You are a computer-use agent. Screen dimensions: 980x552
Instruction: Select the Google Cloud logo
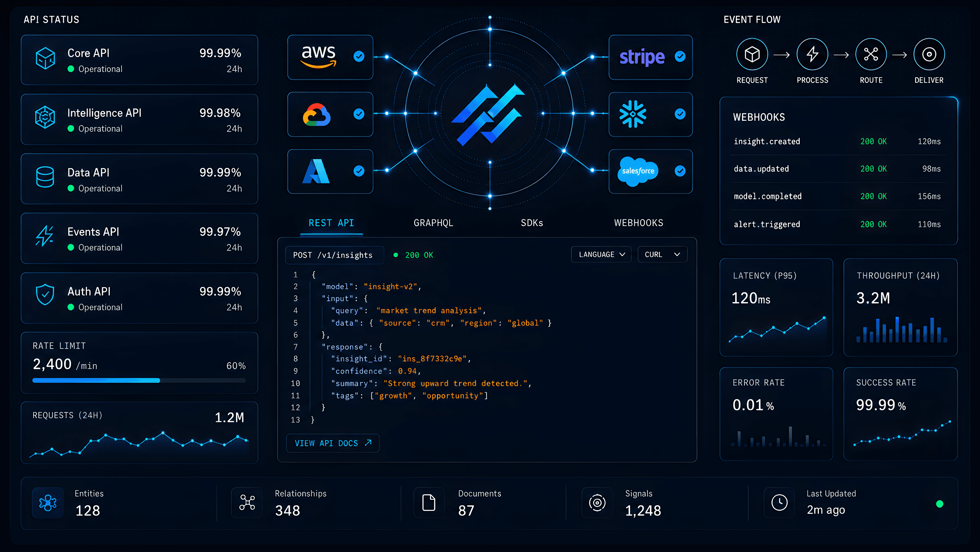click(x=316, y=114)
